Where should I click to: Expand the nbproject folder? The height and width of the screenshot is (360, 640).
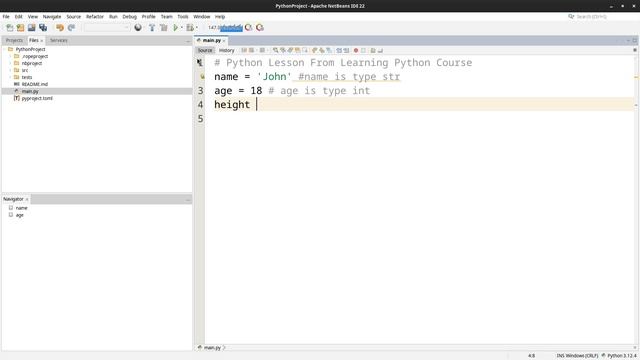(x=10, y=63)
